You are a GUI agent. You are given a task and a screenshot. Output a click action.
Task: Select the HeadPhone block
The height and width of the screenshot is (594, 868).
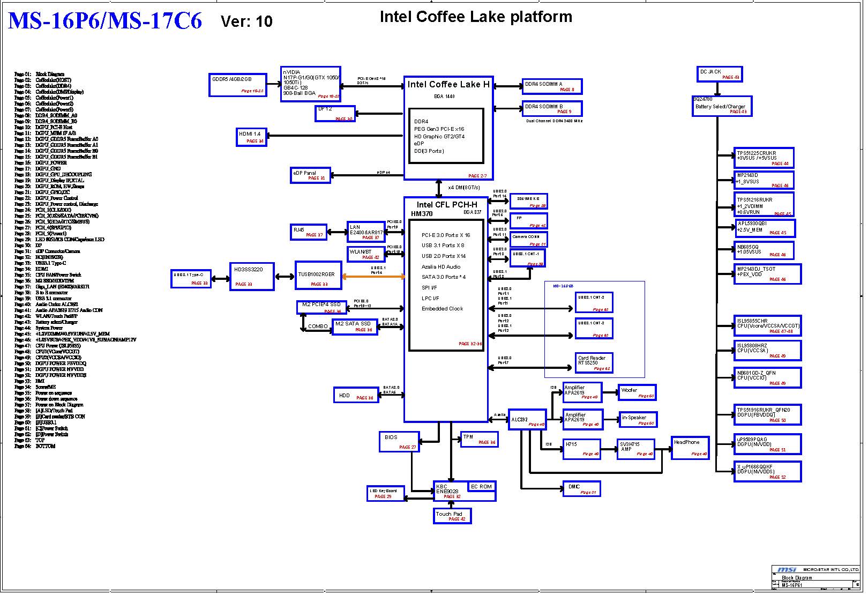pos(690,448)
